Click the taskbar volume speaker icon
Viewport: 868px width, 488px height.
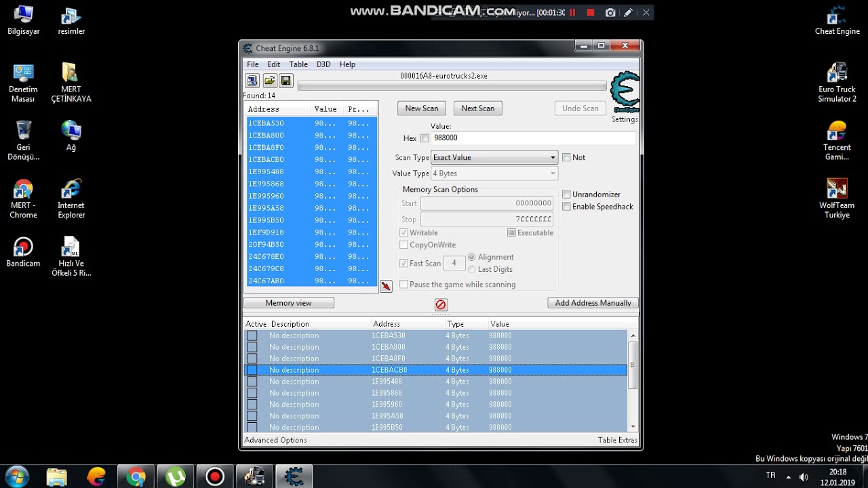tap(804, 476)
